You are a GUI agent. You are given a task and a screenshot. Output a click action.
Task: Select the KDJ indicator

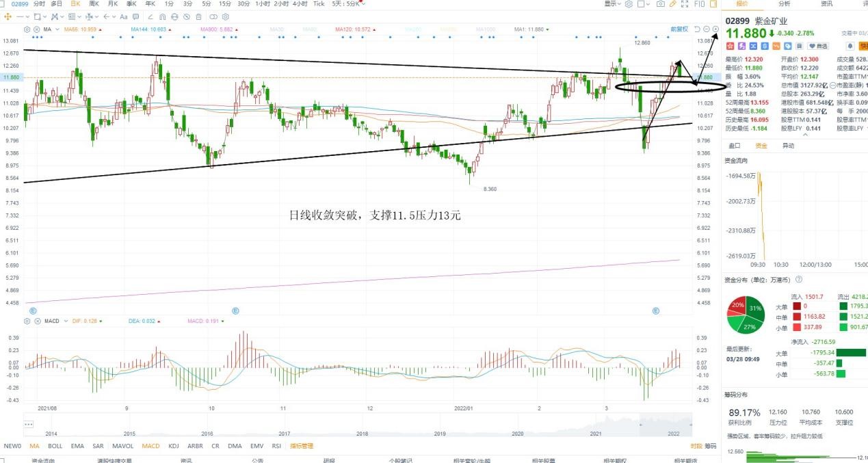coord(174,446)
